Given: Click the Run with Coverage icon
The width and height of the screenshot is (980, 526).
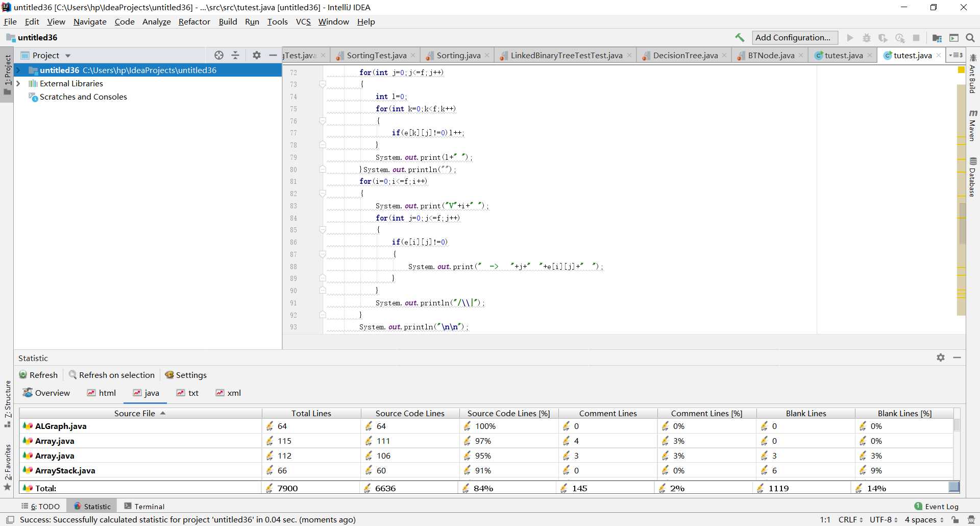Looking at the screenshot, I should point(883,38).
